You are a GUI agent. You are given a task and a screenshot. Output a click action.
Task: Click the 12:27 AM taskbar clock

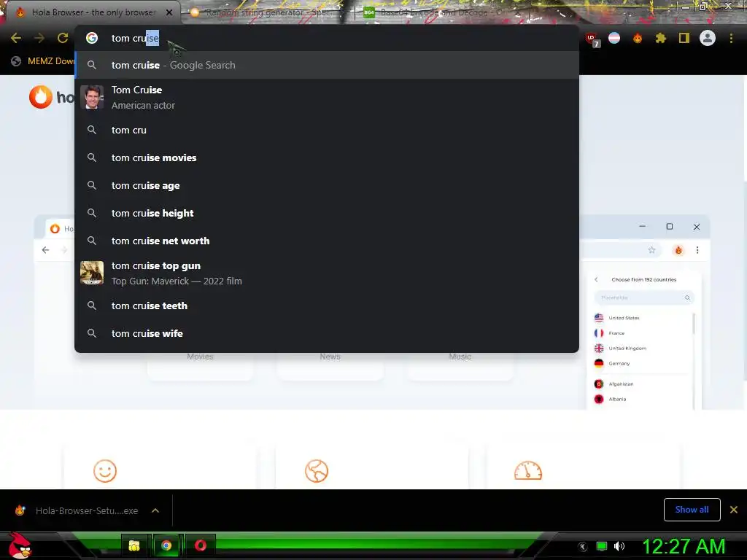pos(684,546)
